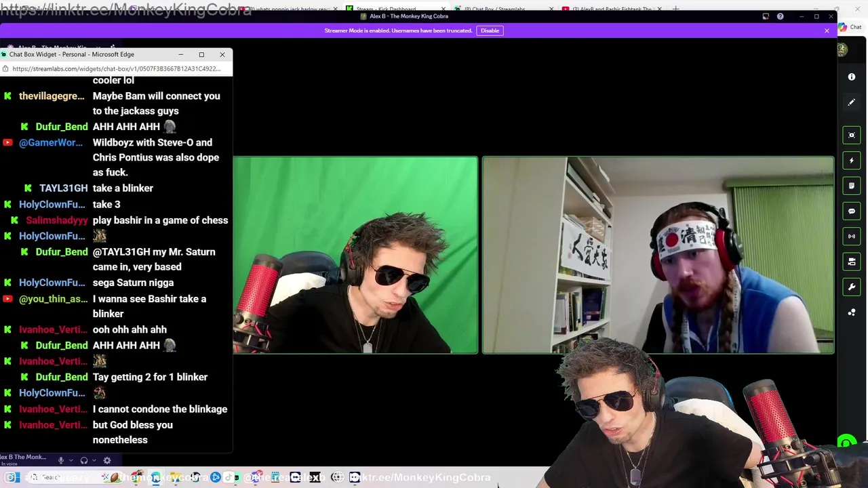Open a new browser tab with plus button
This screenshot has height=488, width=868.
[x=675, y=9]
